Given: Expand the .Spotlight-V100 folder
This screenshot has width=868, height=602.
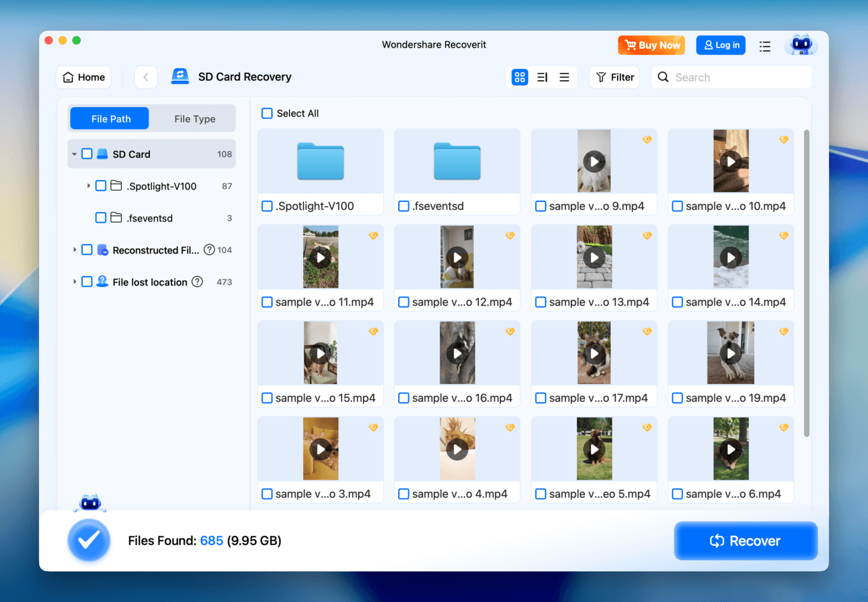Looking at the screenshot, I should click(88, 185).
